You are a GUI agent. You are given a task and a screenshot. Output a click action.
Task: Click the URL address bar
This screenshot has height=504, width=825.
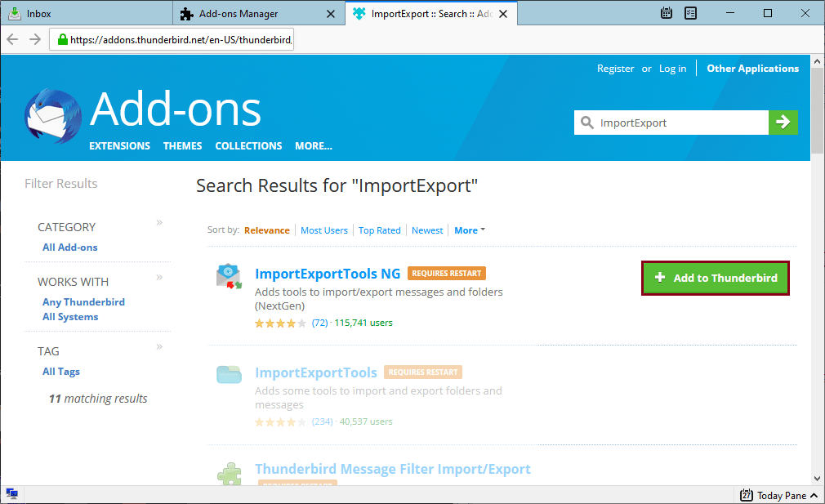click(172, 39)
